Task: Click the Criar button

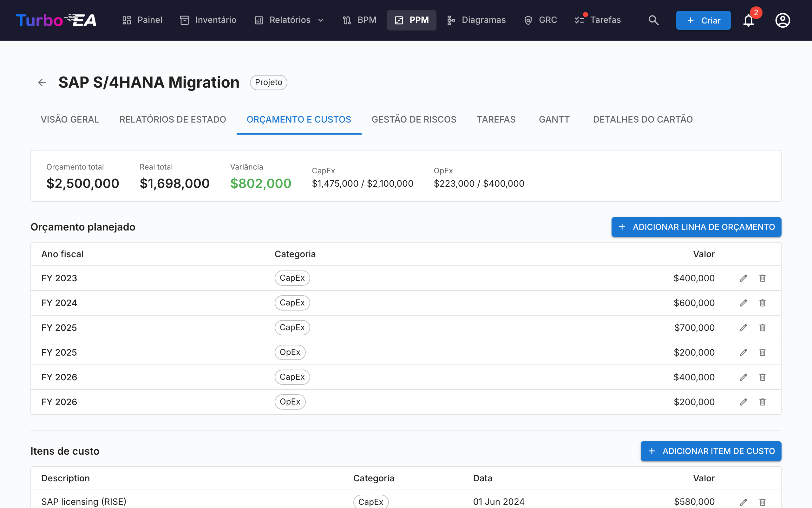Action: [703, 20]
